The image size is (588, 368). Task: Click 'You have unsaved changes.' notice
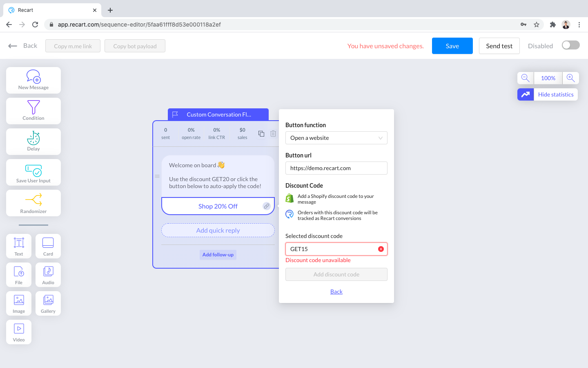point(385,46)
